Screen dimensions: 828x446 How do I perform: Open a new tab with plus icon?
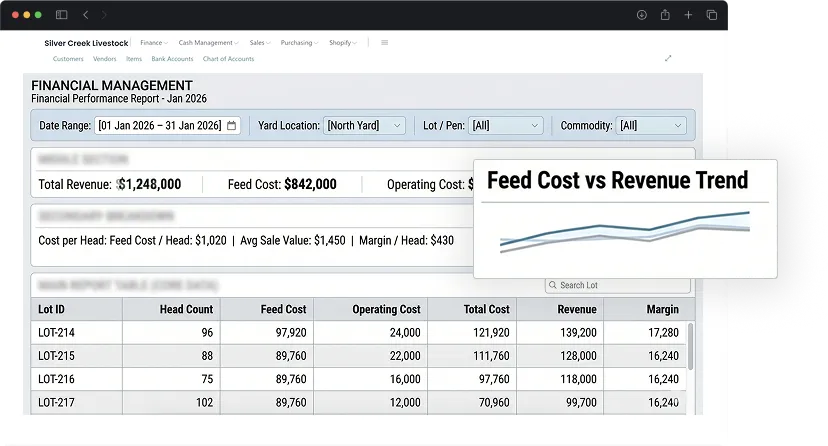coord(688,15)
